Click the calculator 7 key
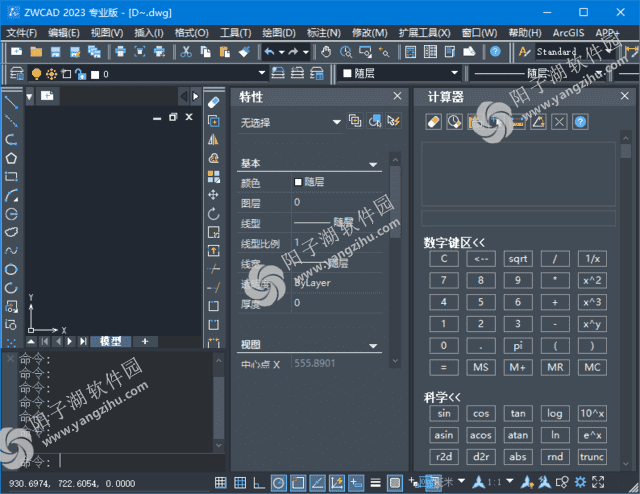640x494 pixels. [444, 280]
